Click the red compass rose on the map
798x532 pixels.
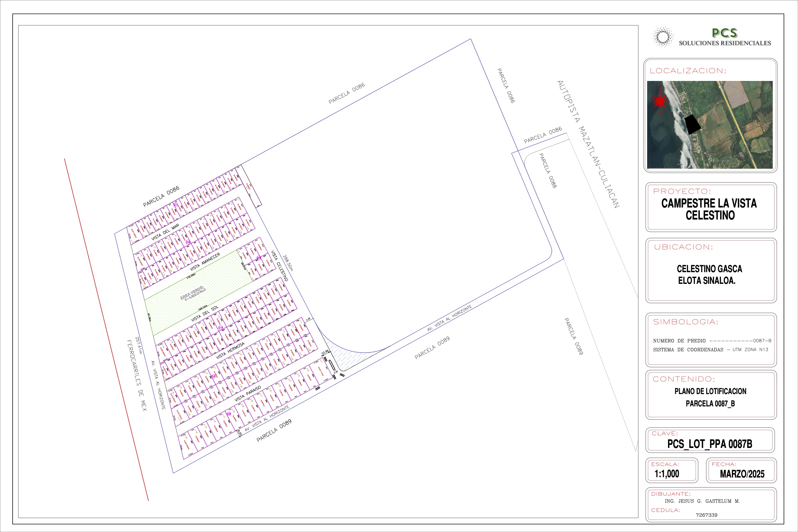(659, 101)
